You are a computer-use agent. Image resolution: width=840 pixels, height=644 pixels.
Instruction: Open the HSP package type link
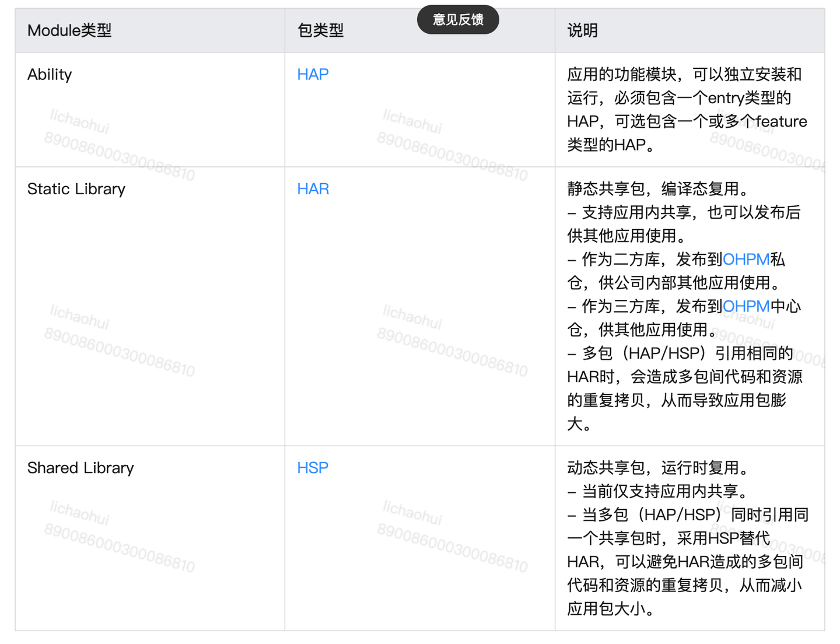tap(313, 467)
